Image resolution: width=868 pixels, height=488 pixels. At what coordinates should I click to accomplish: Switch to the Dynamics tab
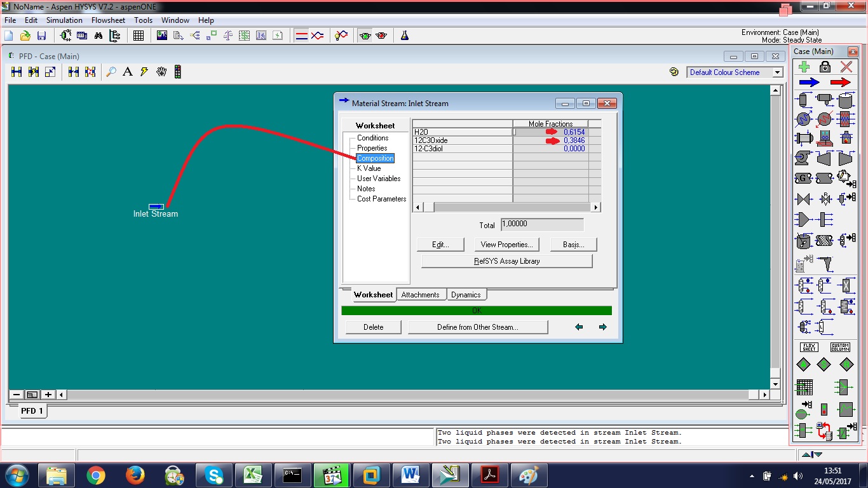[466, 294]
